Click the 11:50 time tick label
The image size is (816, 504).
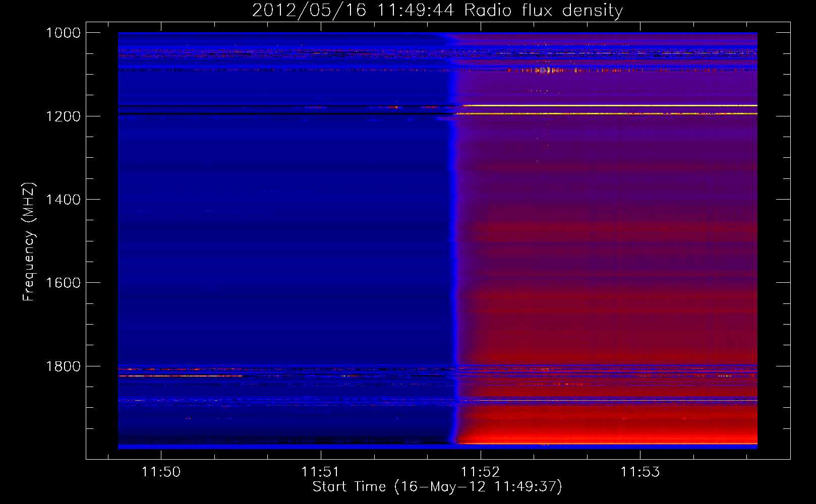(161, 472)
